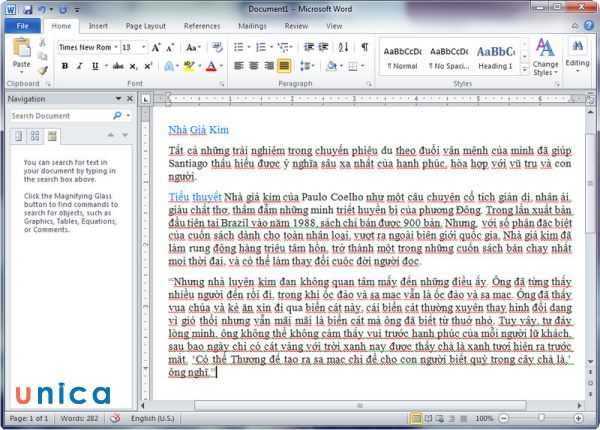This screenshot has width=600, height=430.
Task: Click in the Search Document field
Action: point(61,116)
